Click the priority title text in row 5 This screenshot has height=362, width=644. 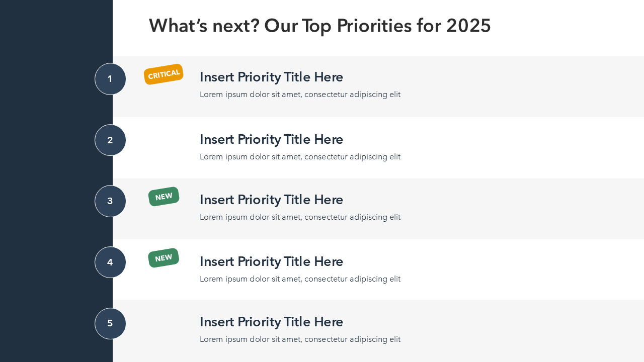pyautogui.click(x=271, y=322)
